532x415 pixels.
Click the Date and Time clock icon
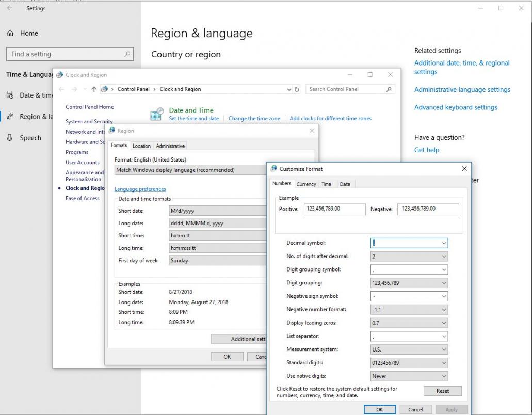click(x=156, y=114)
